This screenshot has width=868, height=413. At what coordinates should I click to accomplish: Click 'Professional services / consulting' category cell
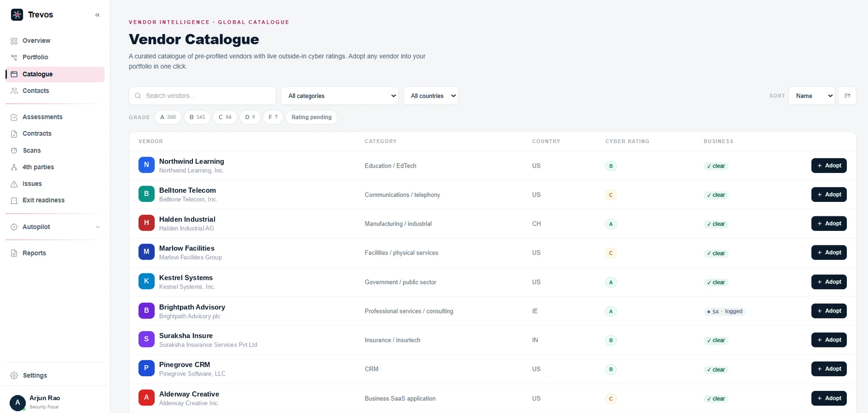click(409, 311)
